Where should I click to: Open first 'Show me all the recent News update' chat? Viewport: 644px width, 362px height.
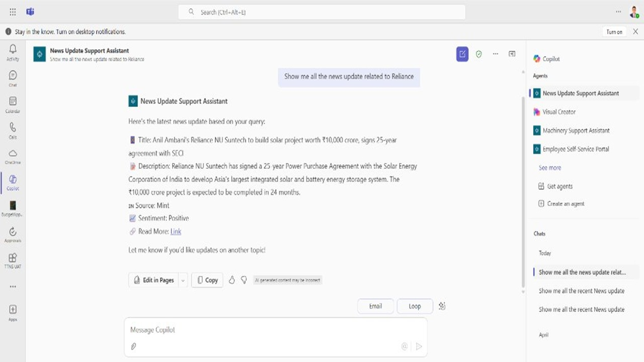[582, 291]
